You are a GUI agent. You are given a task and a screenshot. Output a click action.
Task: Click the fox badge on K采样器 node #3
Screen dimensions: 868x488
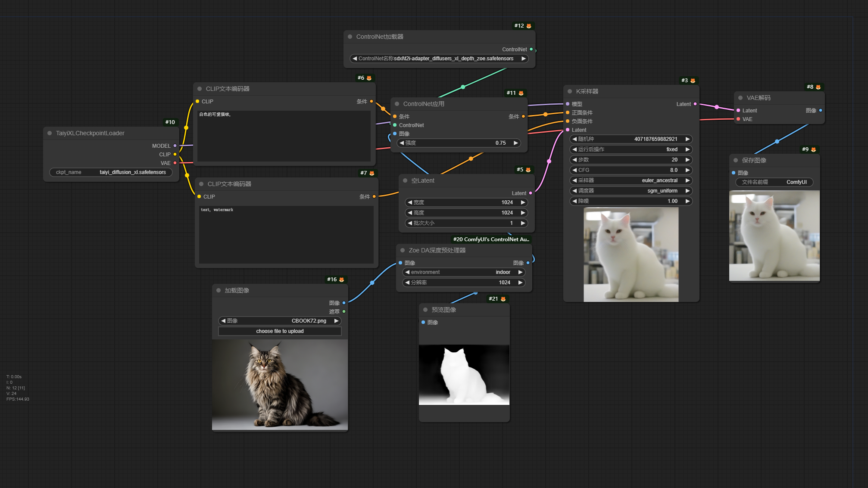pos(693,81)
